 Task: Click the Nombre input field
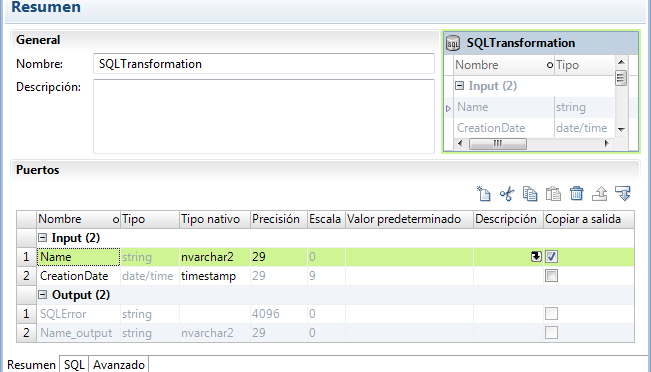pos(264,64)
